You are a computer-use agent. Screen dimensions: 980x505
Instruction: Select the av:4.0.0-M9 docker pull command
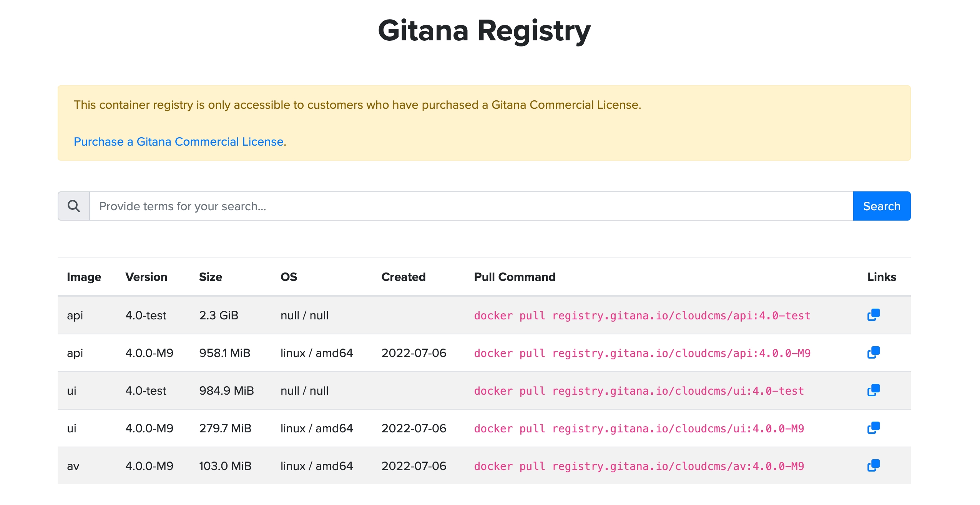pyautogui.click(x=639, y=466)
